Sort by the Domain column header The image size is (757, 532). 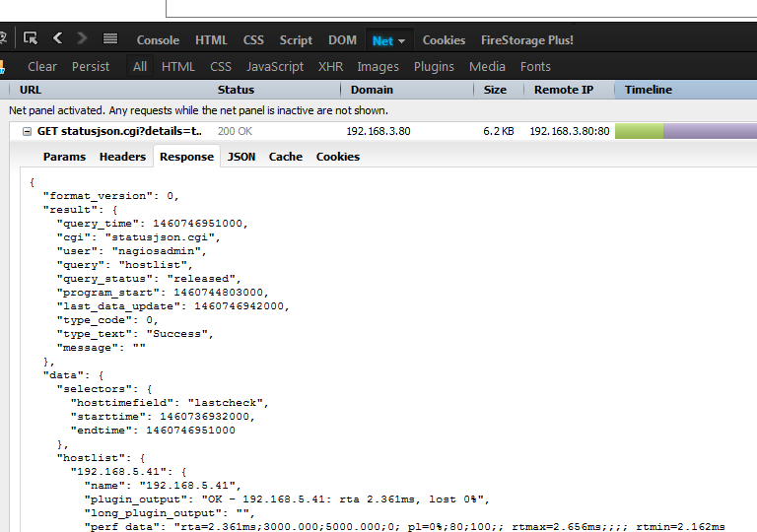(372, 90)
